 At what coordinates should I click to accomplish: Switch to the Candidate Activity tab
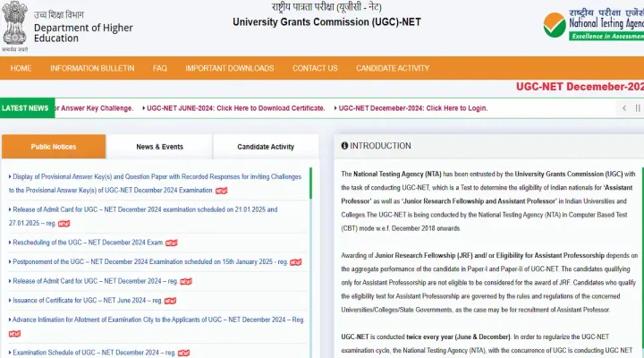coord(266,147)
